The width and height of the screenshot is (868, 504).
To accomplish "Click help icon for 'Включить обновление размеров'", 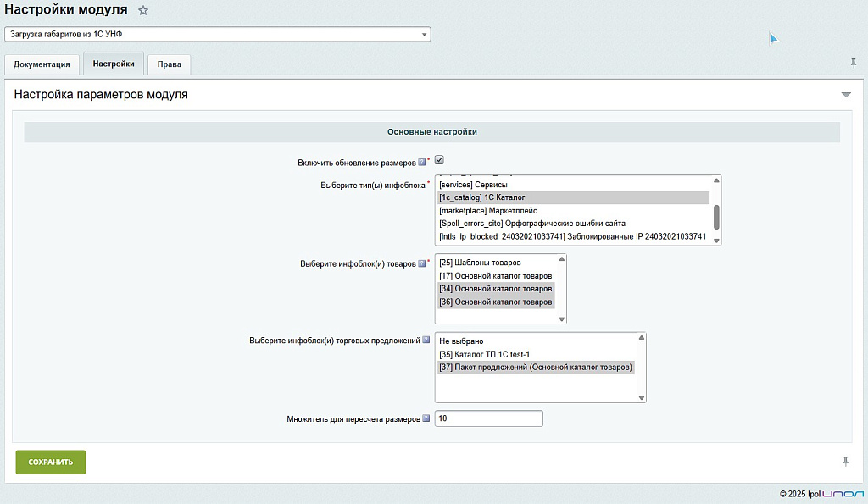I will pyautogui.click(x=422, y=162).
